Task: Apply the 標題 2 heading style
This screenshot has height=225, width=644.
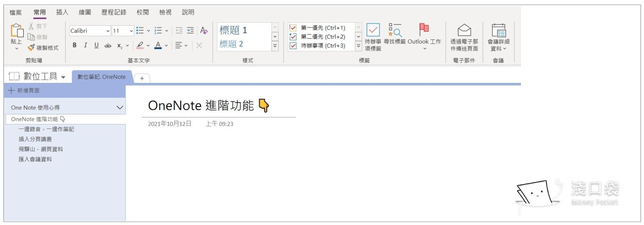Action: (x=231, y=44)
